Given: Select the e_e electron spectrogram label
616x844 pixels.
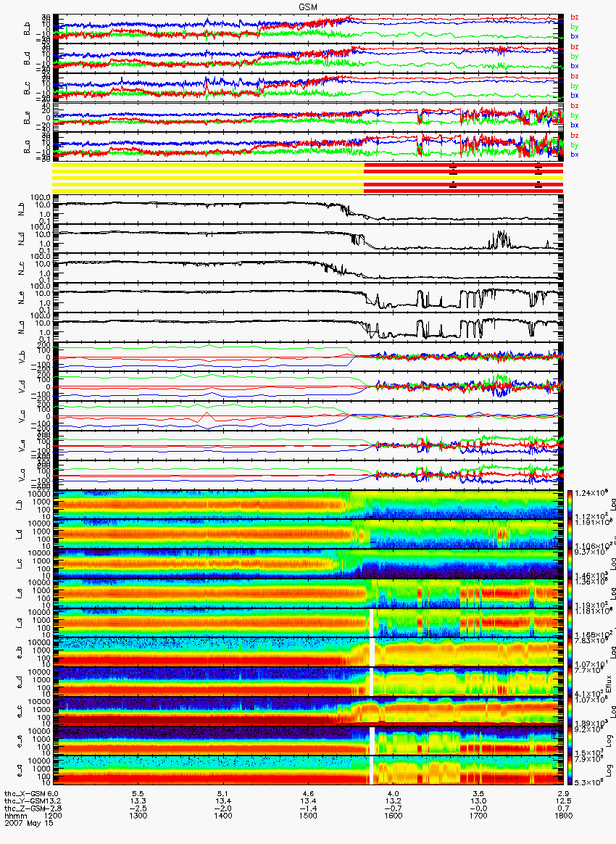Looking at the screenshot, I should point(18,742).
